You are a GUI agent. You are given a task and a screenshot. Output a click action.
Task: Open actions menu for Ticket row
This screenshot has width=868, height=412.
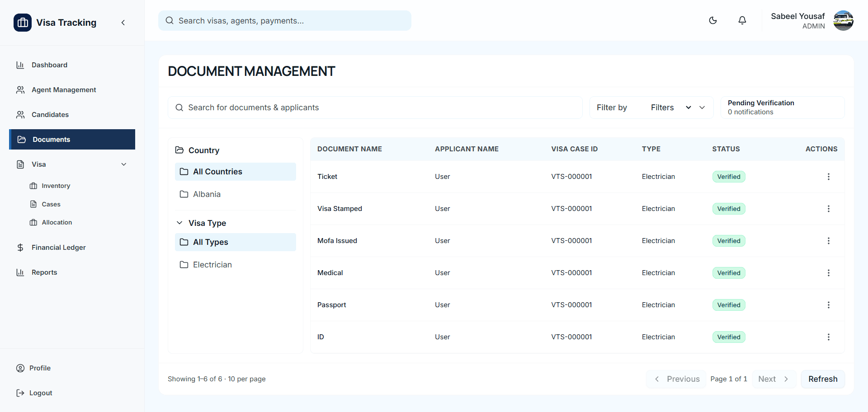pyautogui.click(x=829, y=177)
